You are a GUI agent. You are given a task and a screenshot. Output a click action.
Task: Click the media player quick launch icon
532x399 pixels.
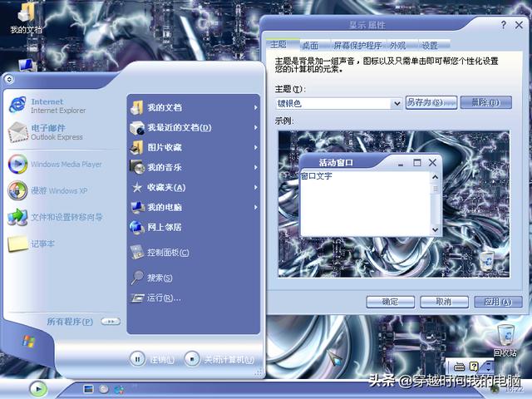[x=104, y=389]
